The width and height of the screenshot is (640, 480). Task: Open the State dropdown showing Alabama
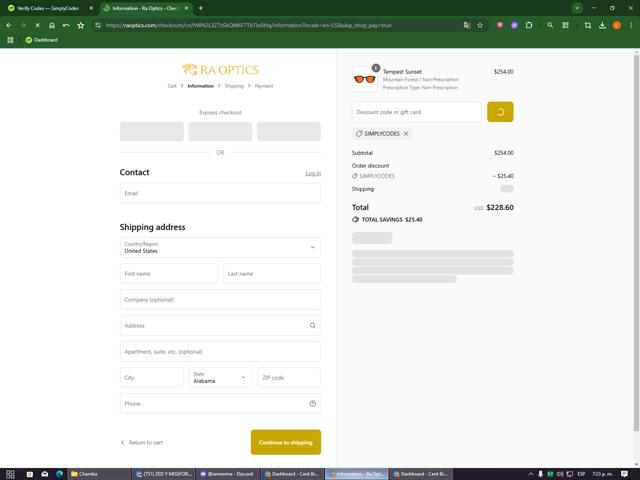click(220, 378)
